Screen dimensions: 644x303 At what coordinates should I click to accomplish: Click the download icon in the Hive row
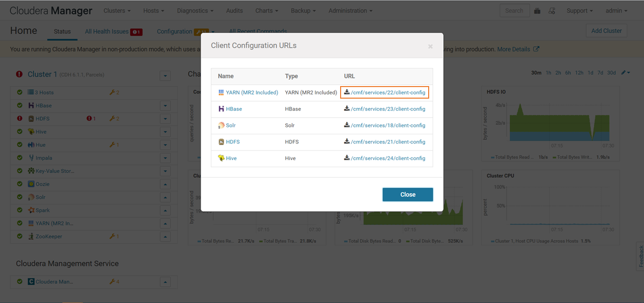coord(347,158)
